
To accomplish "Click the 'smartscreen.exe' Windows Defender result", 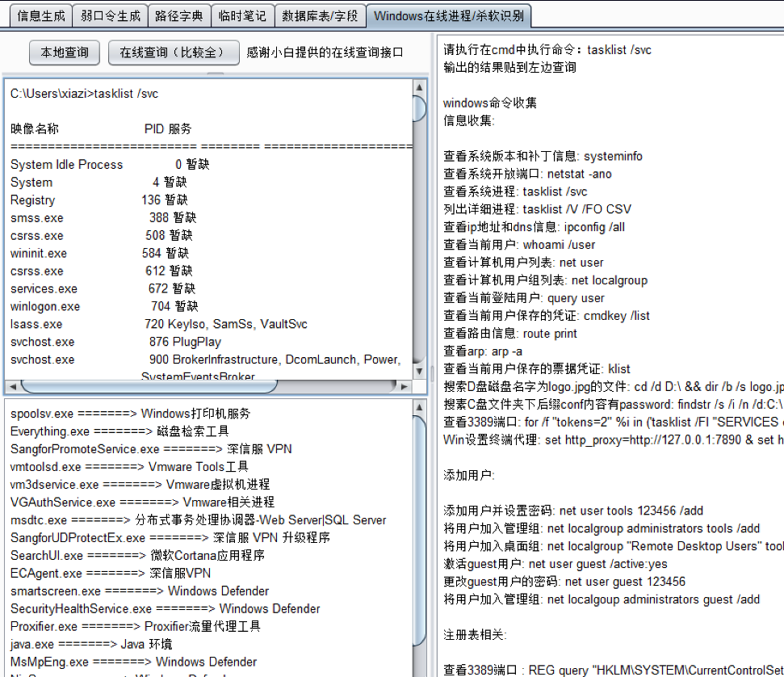I will 140,591.
